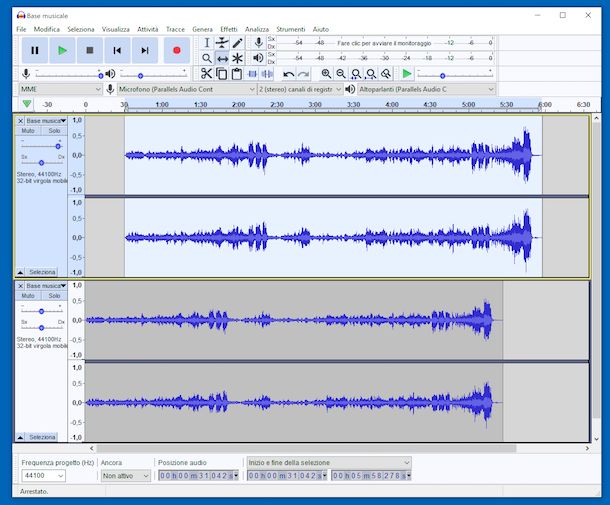This screenshot has height=505, width=610.
Task: Click to start monitoring on recording meter
Action: (x=384, y=43)
